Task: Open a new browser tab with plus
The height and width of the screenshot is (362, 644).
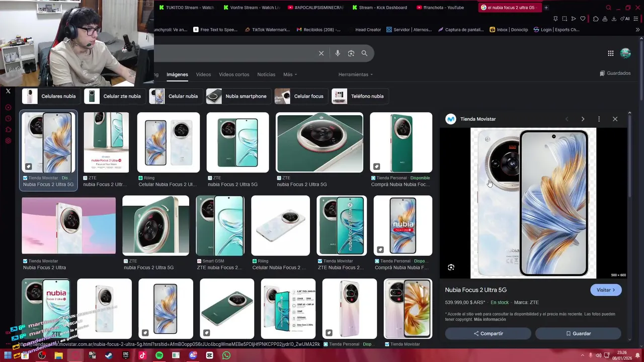Action: [x=546, y=8]
